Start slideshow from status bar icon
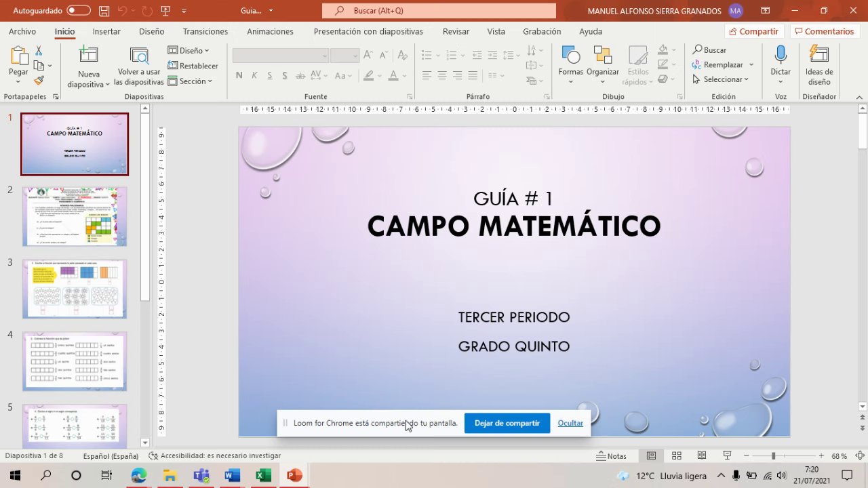 (727, 456)
